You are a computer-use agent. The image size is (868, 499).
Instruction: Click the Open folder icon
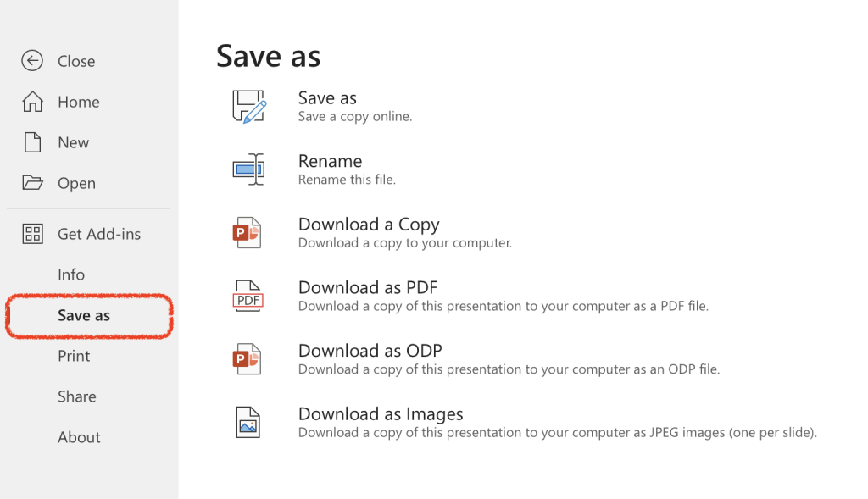point(32,183)
